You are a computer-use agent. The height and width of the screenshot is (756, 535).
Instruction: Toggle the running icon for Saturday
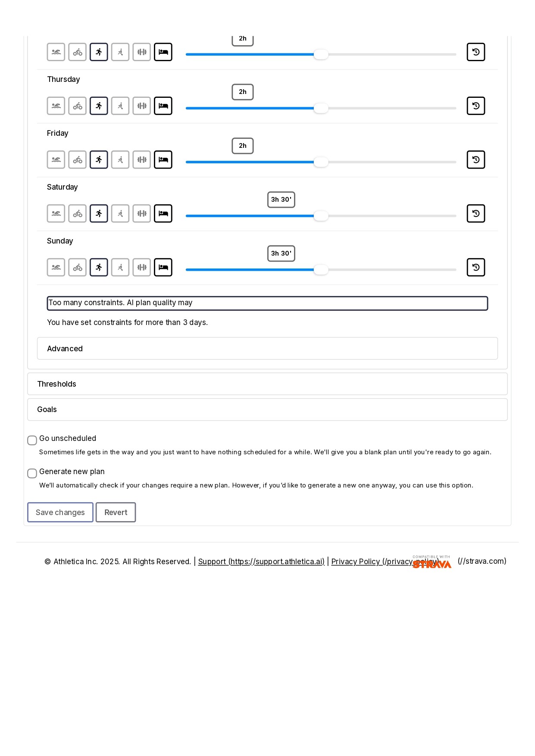pyautogui.click(x=99, y=214)
